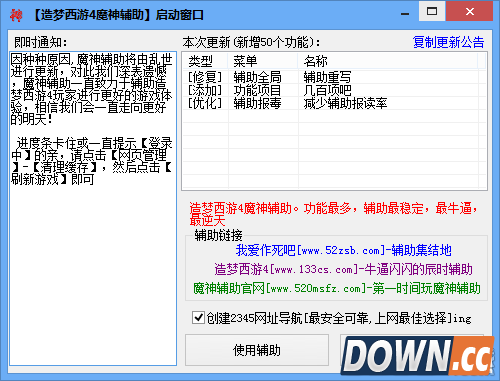This screenshot has height=381, width=500.
Task: Click 几百项吧 name cell
Action: [327, 90]
